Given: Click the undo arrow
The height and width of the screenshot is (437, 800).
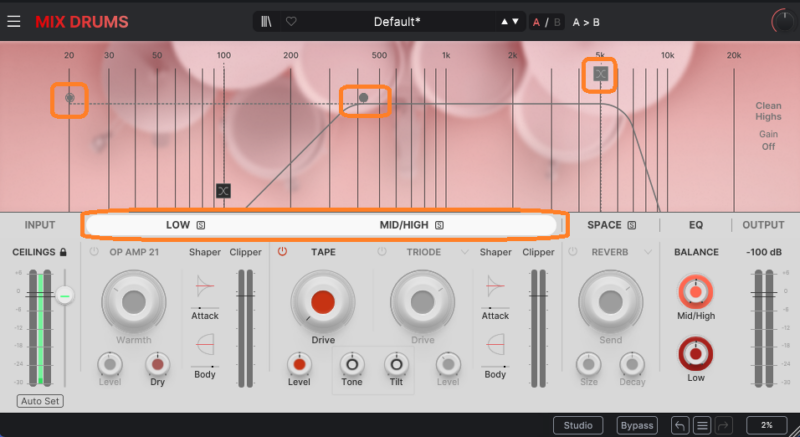Looking at the screenshot, I should [x=681, y=425].
